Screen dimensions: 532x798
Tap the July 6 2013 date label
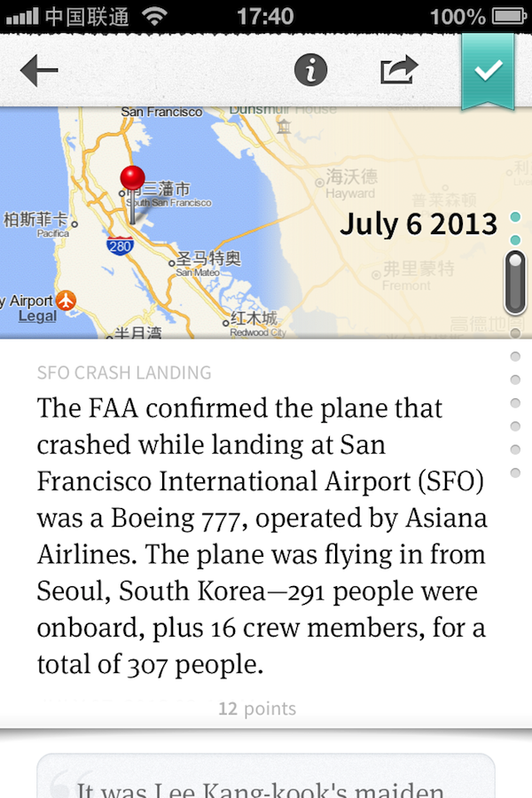tap(418, 223)
